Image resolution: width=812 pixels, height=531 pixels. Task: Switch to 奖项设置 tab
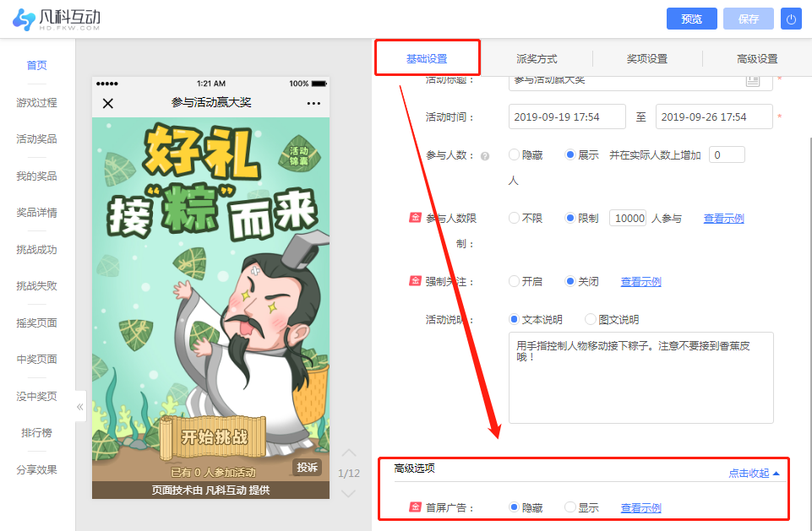point(646,58)
